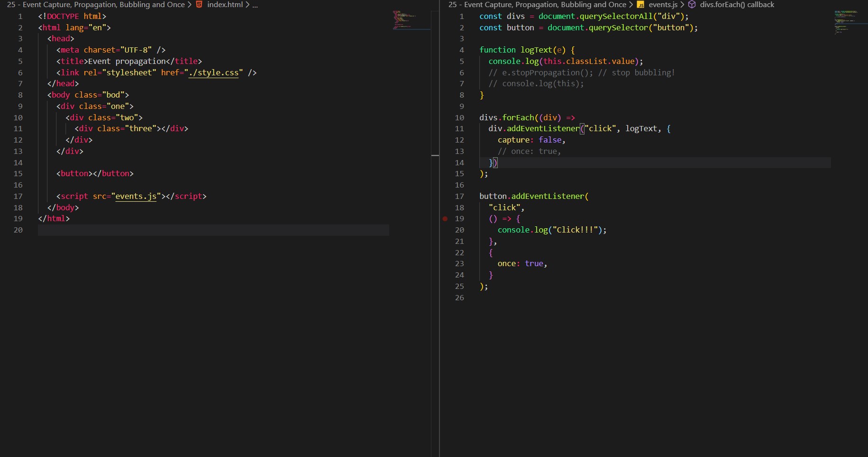Click the div class="two" tag

[x=104, y=117]
